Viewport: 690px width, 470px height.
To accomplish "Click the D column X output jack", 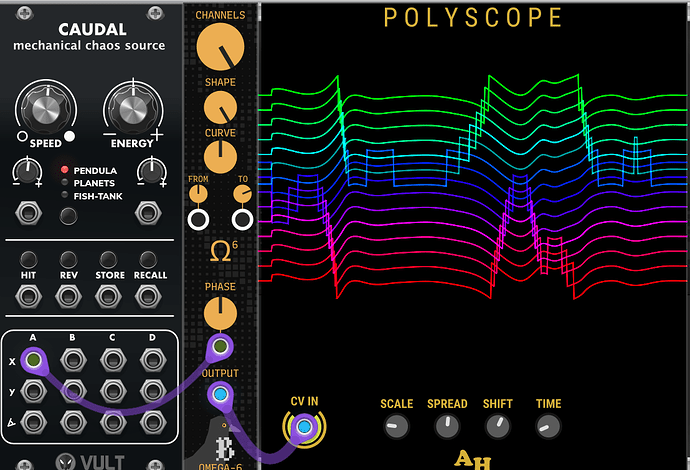I will coord(153,360).
